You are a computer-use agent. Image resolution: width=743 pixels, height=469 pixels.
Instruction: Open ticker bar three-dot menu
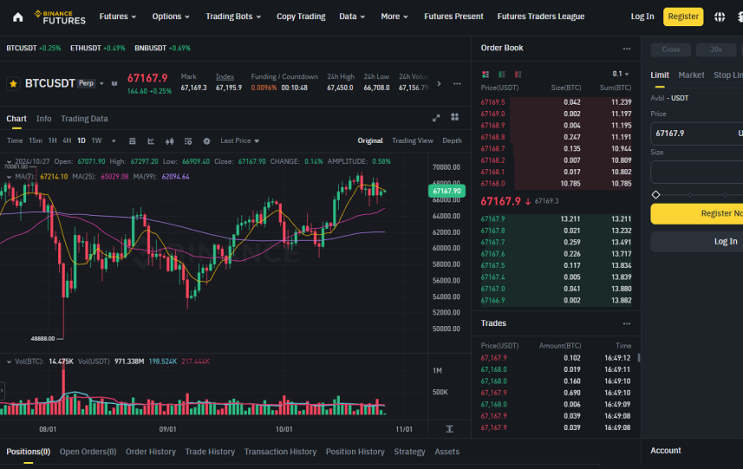tap(457, 83)
